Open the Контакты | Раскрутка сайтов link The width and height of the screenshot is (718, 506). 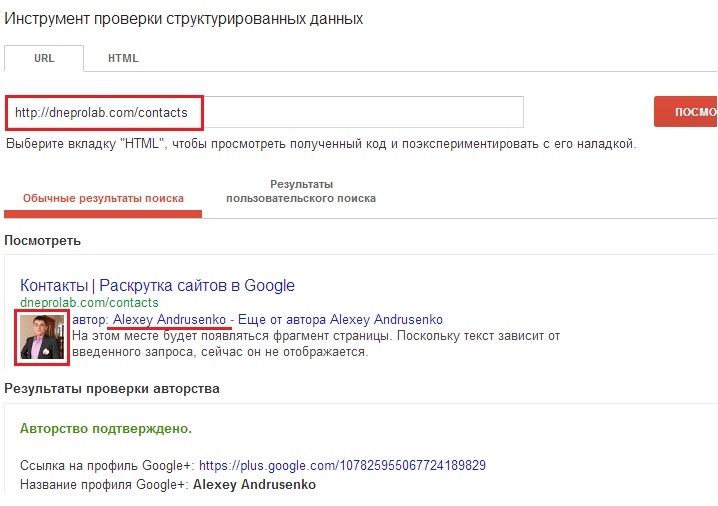click(157, 285)
